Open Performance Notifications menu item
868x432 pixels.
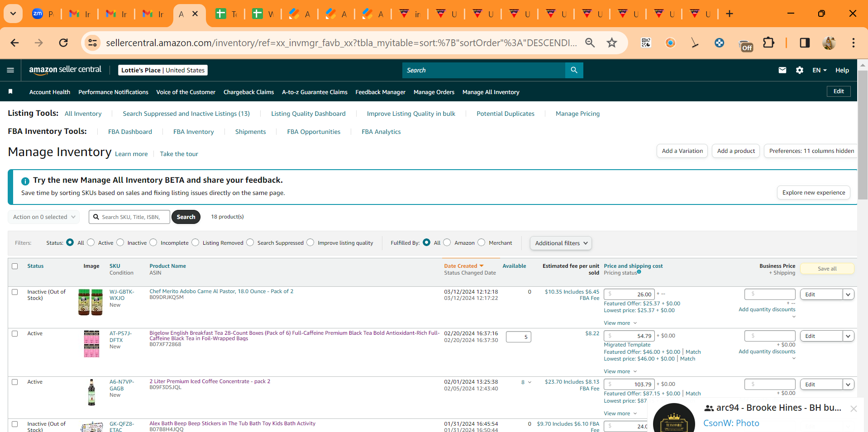coord(113,92)
